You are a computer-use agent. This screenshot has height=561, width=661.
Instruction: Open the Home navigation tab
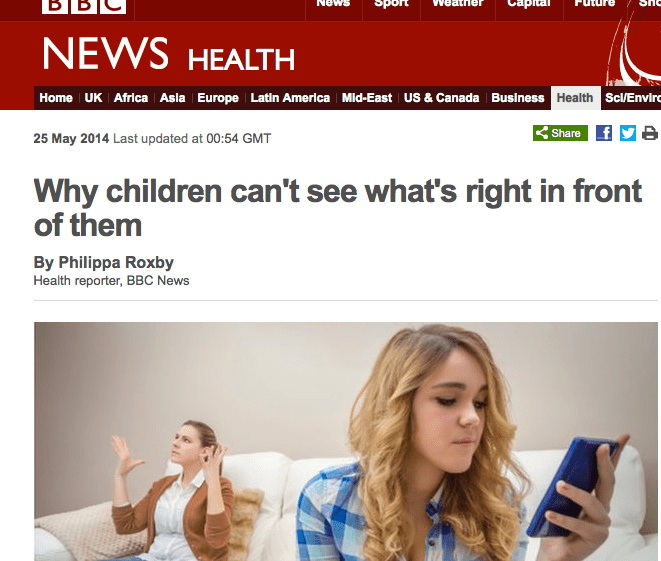(56, 98)
